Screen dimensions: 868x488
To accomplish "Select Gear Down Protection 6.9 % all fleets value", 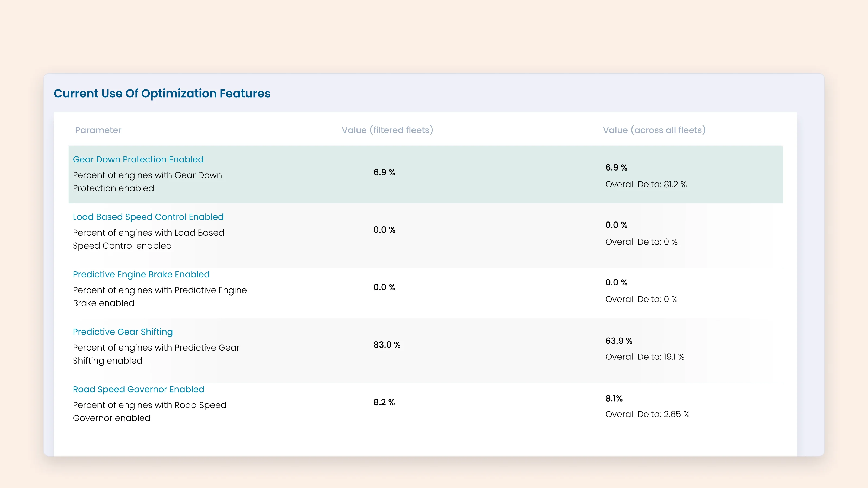I will [x=616, y=167].
